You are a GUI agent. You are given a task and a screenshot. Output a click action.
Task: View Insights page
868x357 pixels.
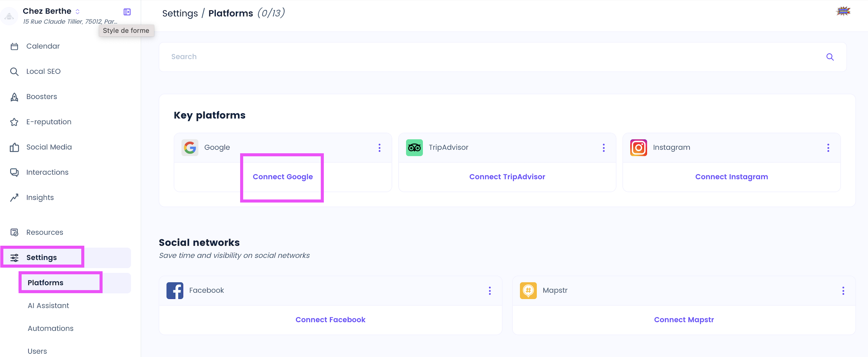pos(40,198)
